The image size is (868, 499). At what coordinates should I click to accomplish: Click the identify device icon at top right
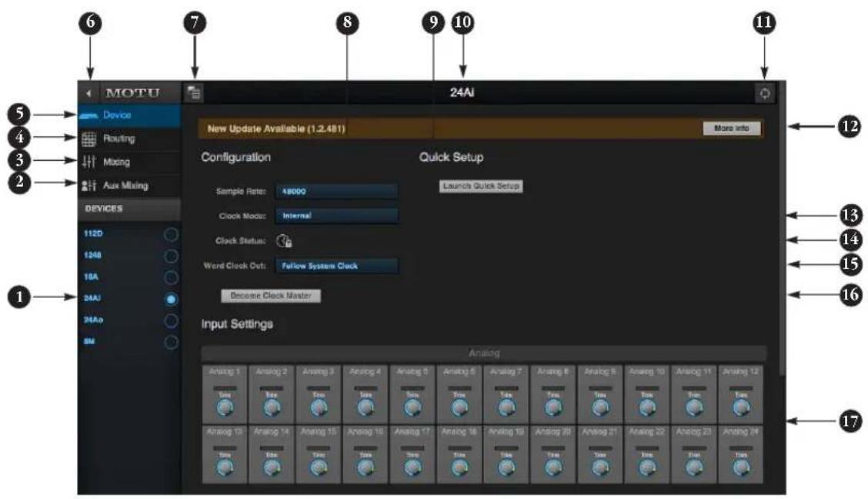pos(764,94)
